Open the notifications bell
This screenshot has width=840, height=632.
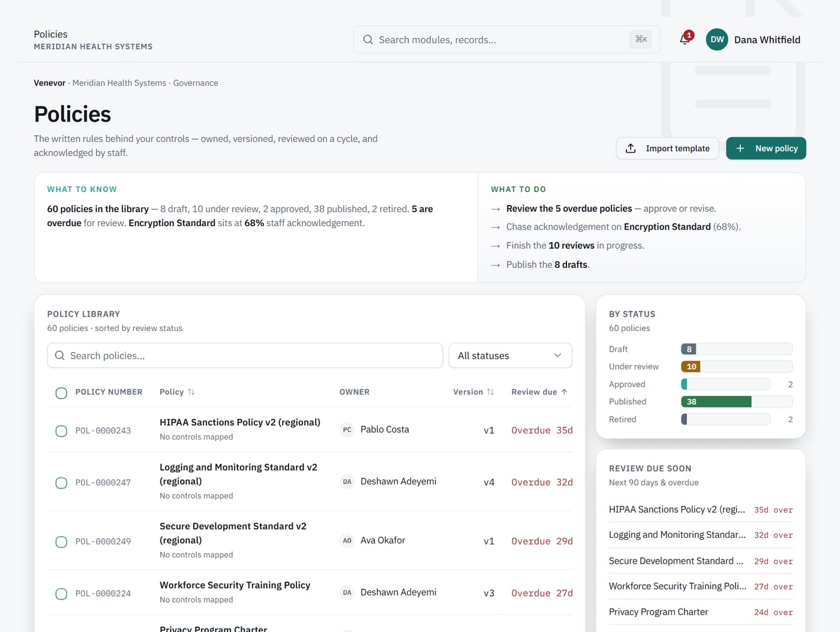[x=685, y=40]
